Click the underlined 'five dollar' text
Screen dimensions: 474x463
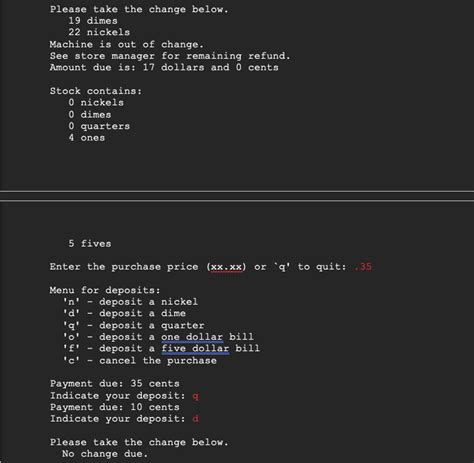[x=195, y=349]
